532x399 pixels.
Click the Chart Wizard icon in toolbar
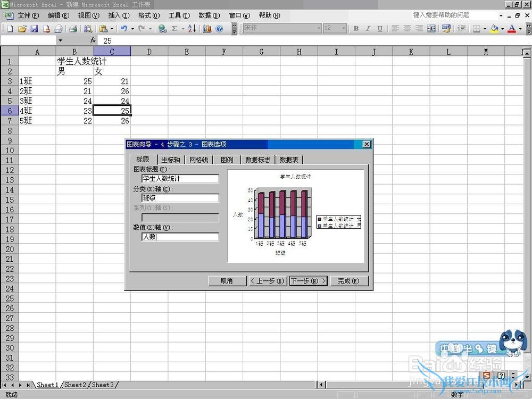click(207, 29)
